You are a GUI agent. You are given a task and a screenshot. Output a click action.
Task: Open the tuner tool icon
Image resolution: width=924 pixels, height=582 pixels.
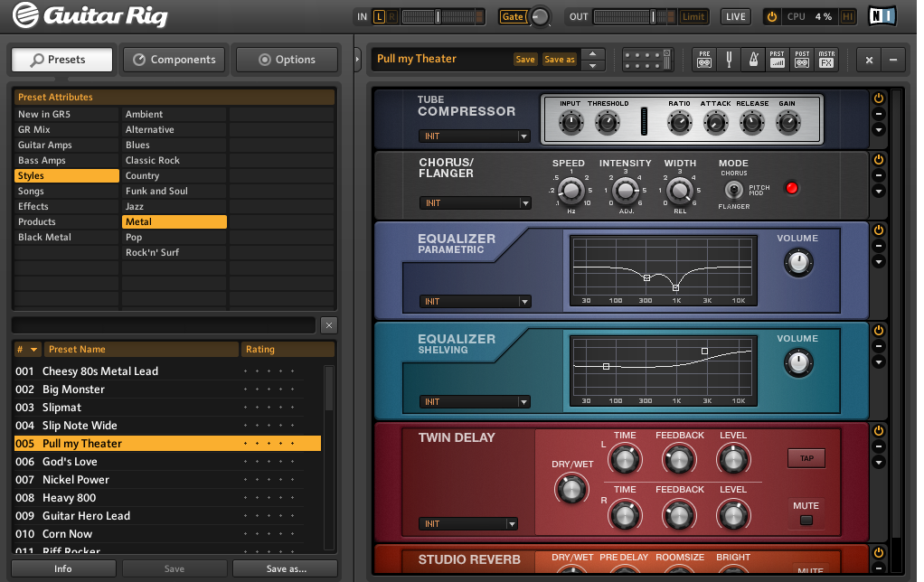[729, 60]
